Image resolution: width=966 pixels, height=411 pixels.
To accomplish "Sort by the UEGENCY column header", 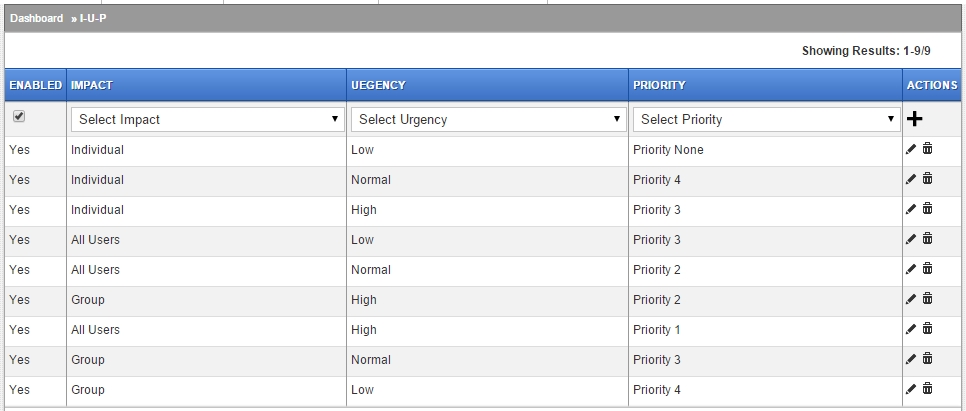I will [x=378, y=85].
